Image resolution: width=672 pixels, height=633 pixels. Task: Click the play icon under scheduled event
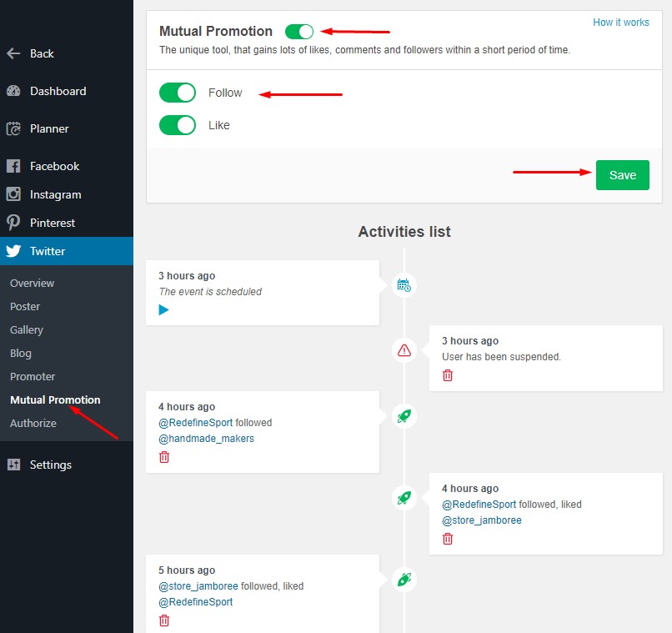163,309
